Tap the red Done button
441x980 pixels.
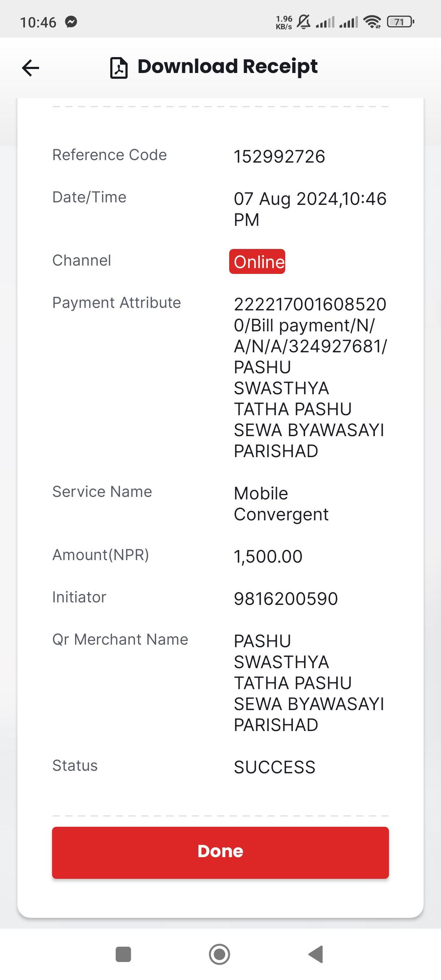pos(220,852)
